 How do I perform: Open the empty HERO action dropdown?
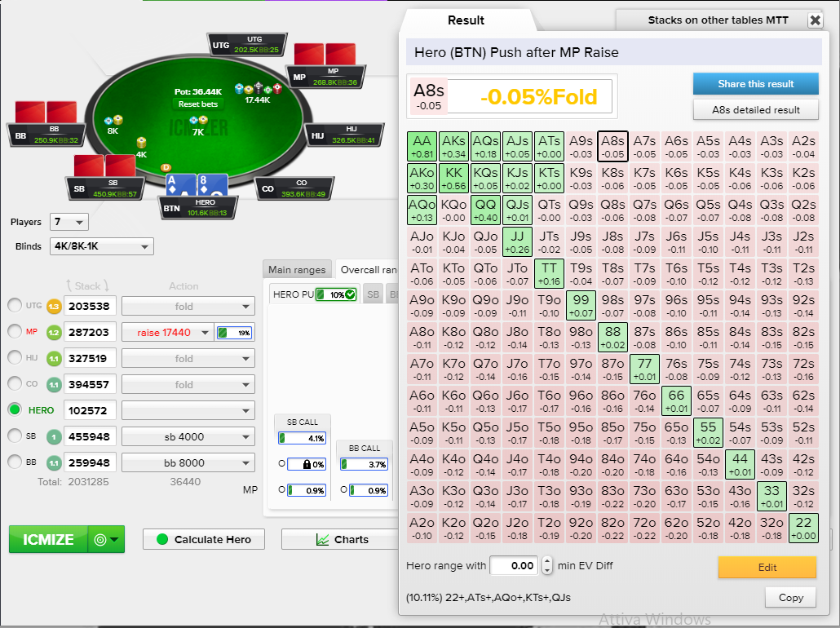click(188, 411)
